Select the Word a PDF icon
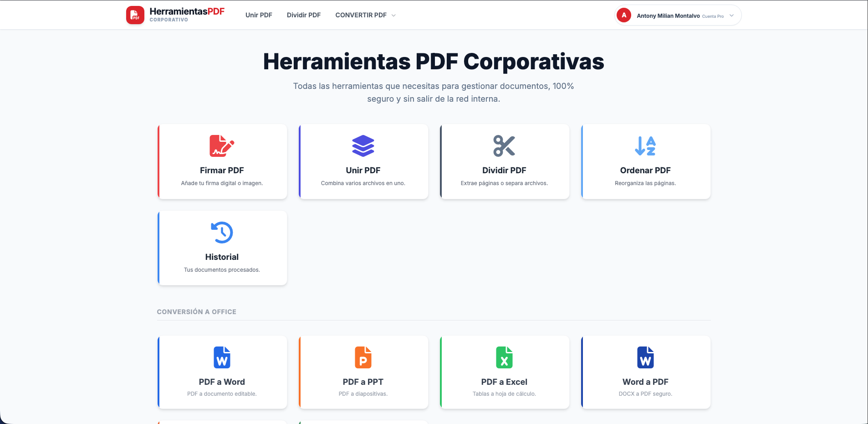The width and height of the screenshot is (868, 424). [645, 357]
